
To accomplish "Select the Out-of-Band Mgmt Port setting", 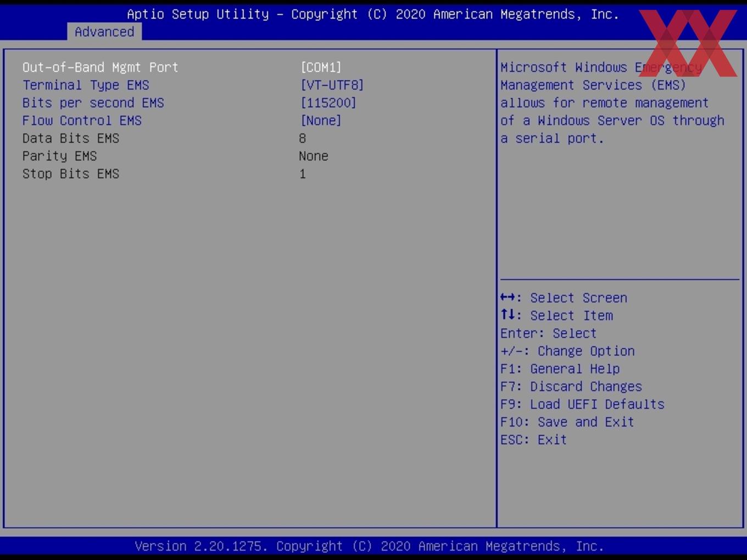I will [x=101, y=68].
